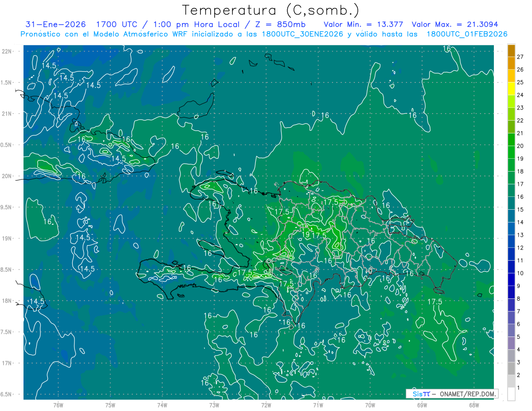This screenshot has width=532, height=411.
Task: Click the '76W' longitude label
Action: tap(58, 405)
